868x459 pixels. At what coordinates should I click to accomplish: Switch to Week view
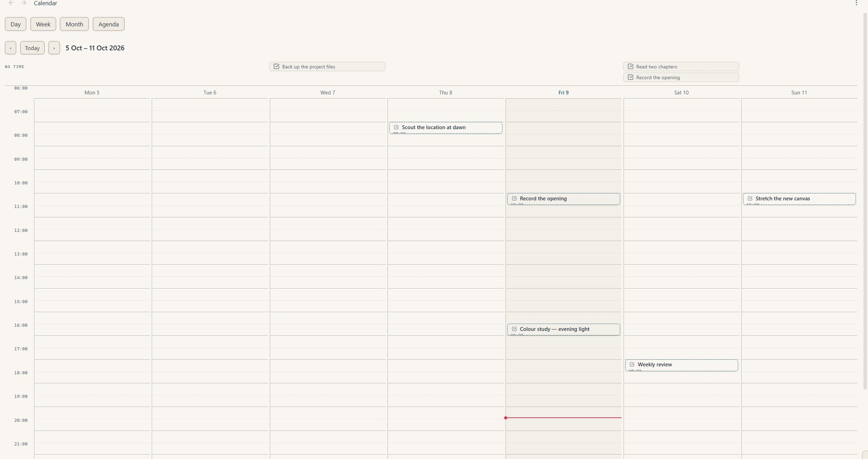pos(43,24)
